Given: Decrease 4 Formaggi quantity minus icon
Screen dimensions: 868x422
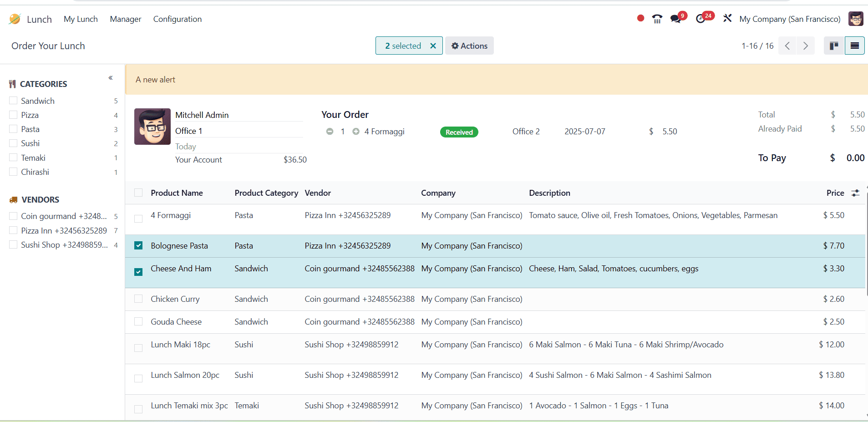Looking at the screenshot, I should (x=330, y=132).
